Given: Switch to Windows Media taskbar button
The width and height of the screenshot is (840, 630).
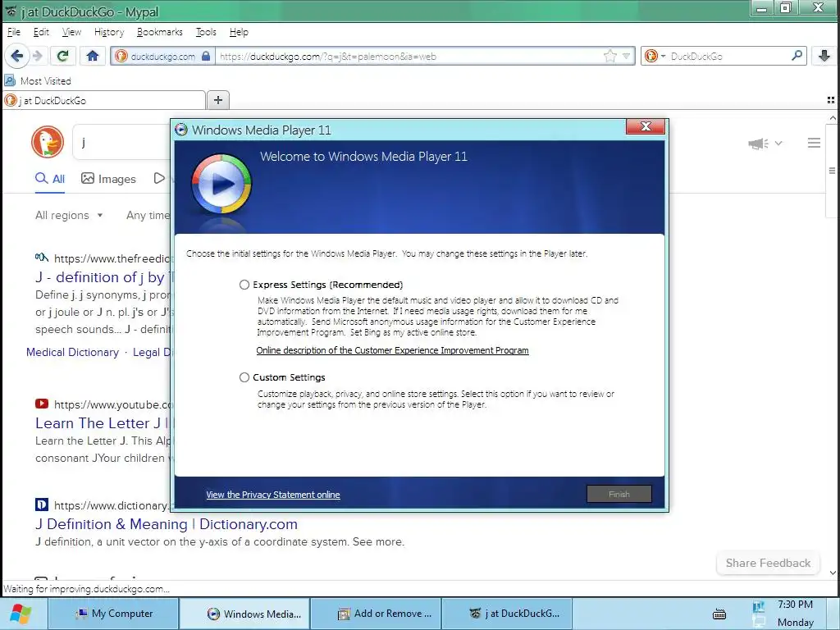Looking at the screenshot, I should coord(244,614).
